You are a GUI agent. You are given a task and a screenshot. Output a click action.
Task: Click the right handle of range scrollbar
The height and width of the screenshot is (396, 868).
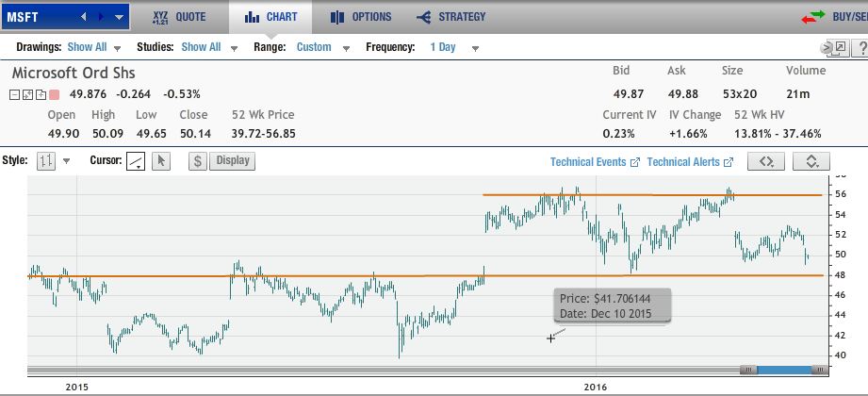[x=819, y=370]
